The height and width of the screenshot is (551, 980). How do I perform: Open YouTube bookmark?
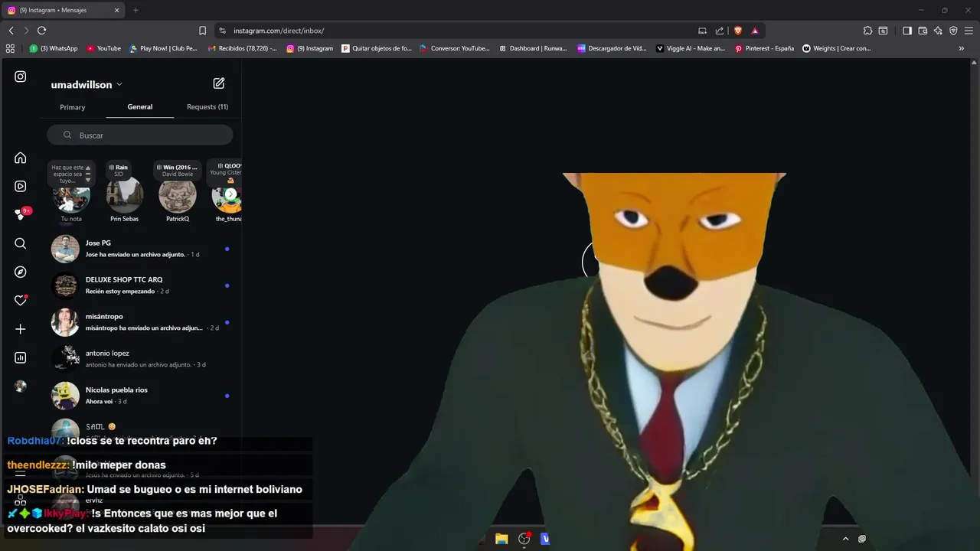click(x=103, y=48)
